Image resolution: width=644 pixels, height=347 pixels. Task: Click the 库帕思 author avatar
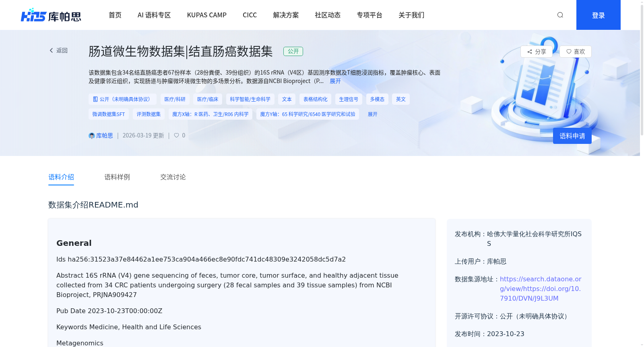92,136
